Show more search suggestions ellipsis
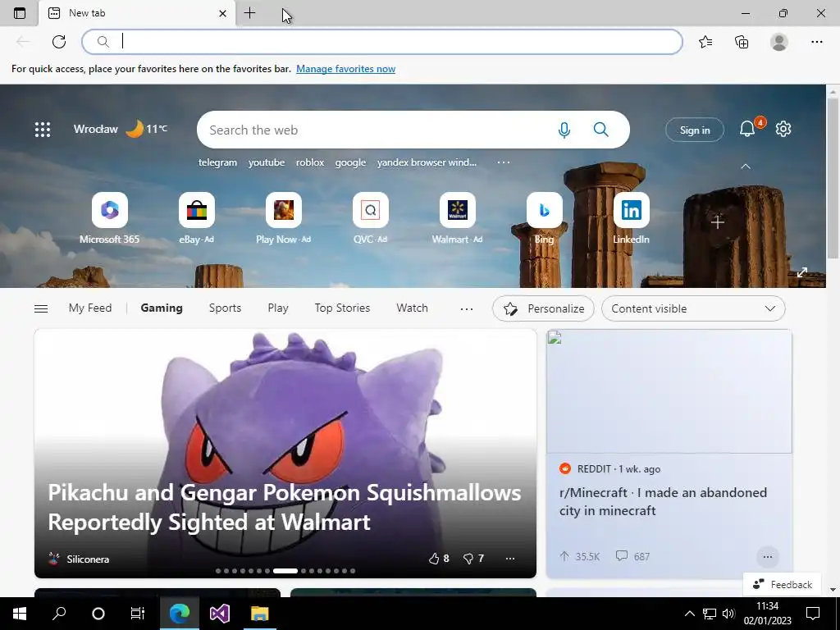 tap(504, 162)
